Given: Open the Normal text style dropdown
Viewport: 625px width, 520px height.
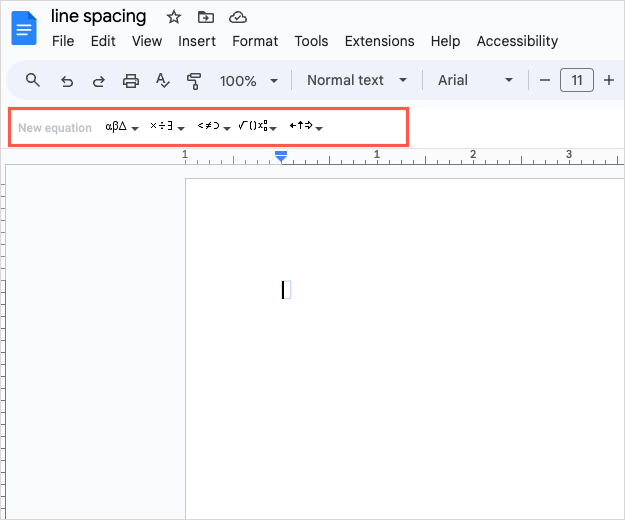Looking at the screenshot, I should [x=357, y=80].
